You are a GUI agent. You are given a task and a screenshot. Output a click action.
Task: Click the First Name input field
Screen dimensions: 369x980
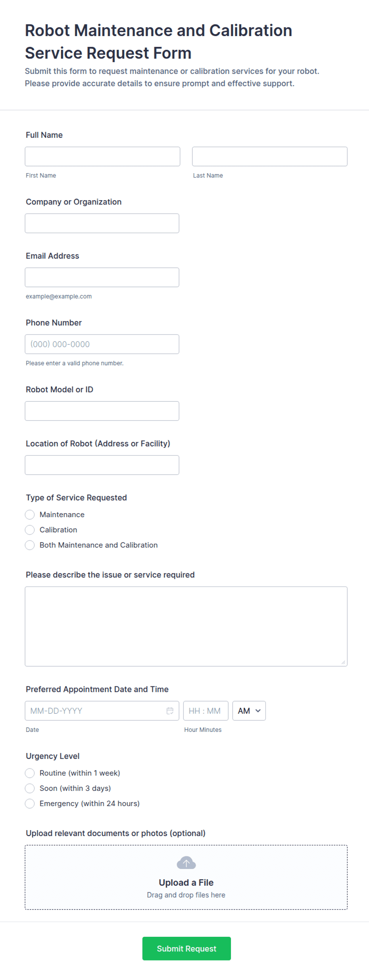tap(102, 156)
